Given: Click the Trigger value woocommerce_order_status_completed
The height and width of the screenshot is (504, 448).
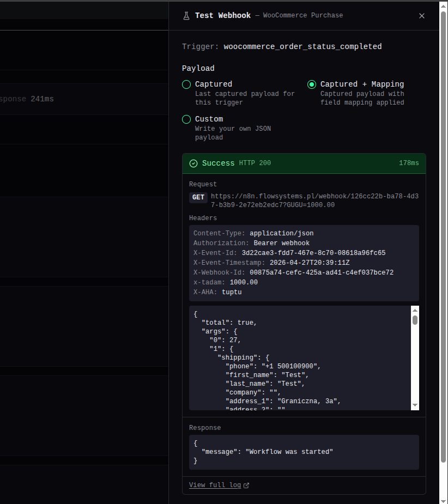Looking at the screenshot, I should (x=302, y=47).
